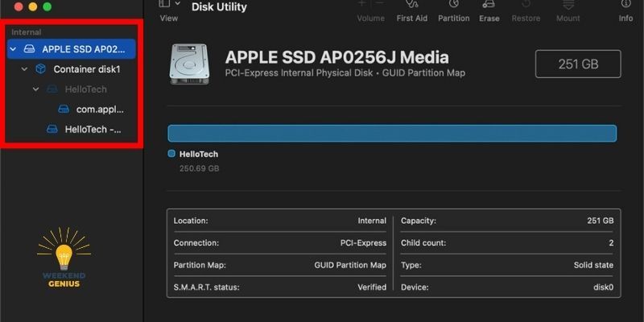Click the Type Solid state value
The width and height of the screenshot is (644, 322).
[x=593, y=266]
